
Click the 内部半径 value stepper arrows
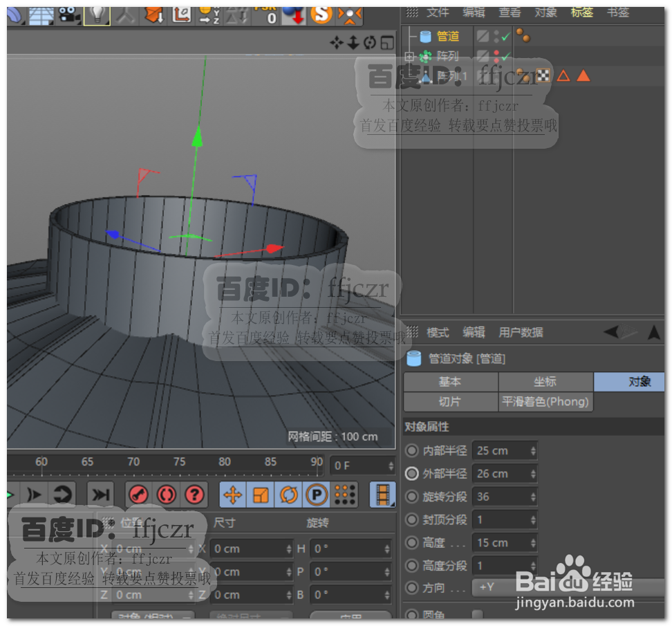pyautogui.click(x=533, y=450)
